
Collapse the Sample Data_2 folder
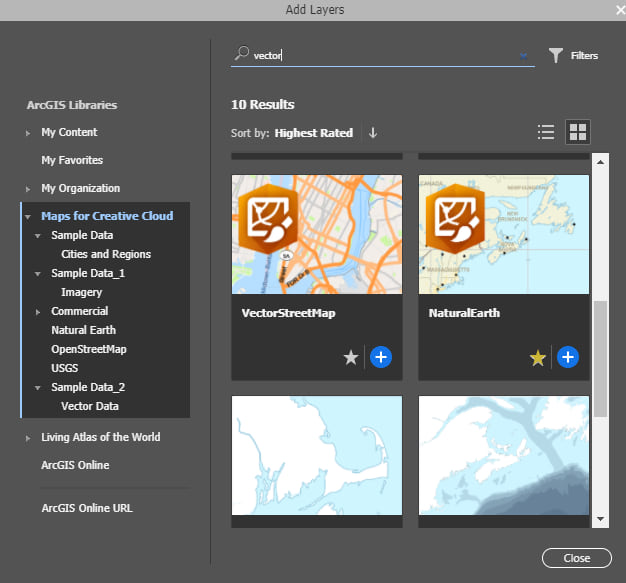pos(38,388)
